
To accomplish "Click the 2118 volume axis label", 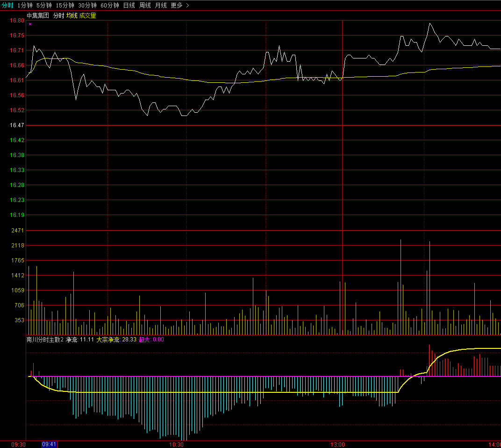I will (18, 245).
